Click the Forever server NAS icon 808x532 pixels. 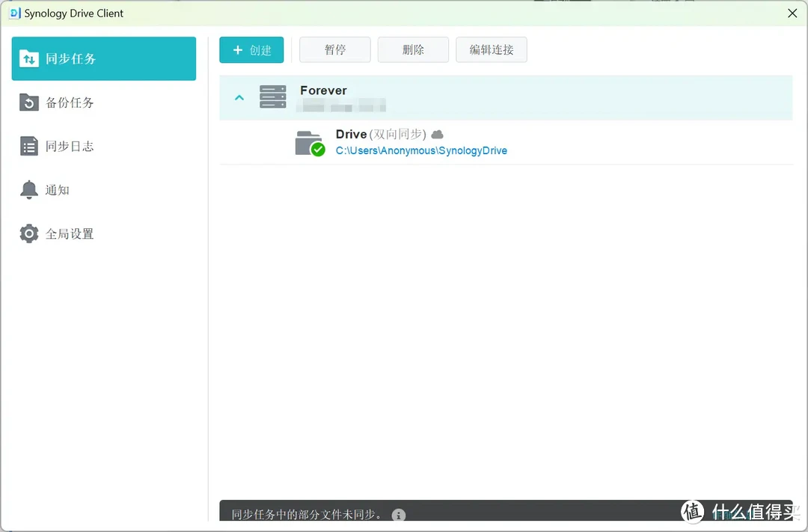click(x=272, y=97)
